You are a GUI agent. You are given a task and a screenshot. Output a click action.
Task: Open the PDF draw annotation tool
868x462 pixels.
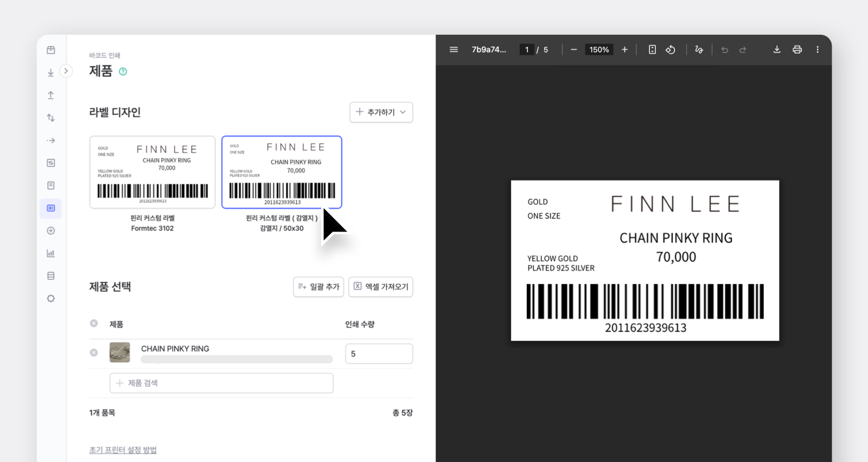click(699, 49)
